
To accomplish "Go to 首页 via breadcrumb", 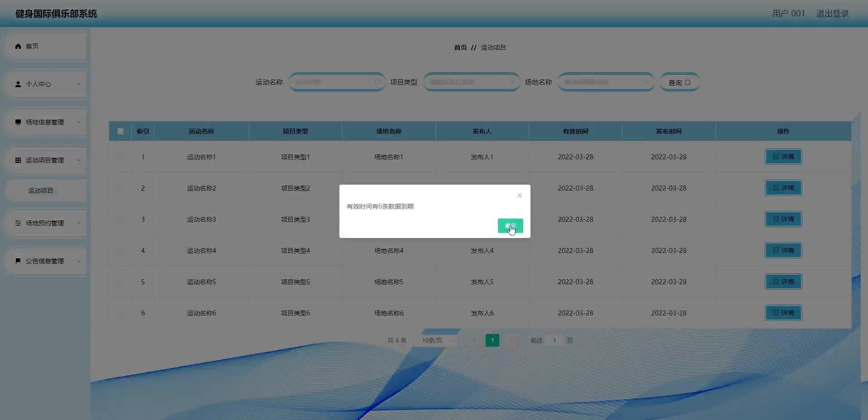I will click(x=460, y=48).
